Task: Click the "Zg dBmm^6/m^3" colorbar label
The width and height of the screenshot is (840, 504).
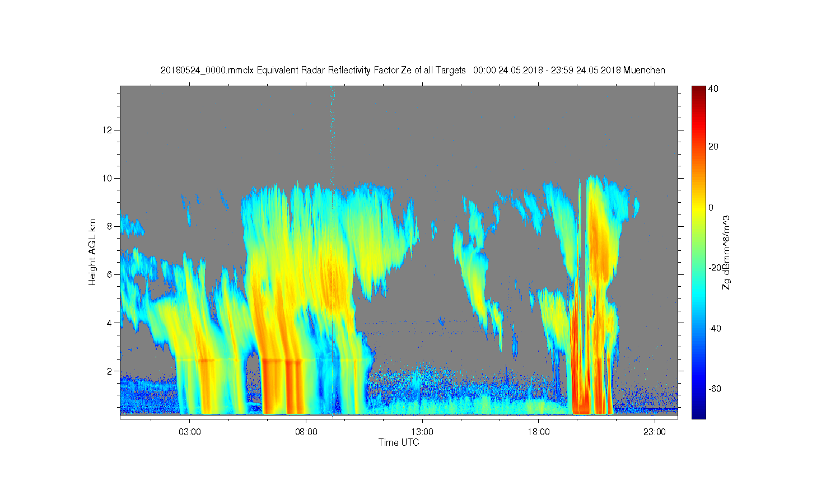Action: (x=726, y=252)
